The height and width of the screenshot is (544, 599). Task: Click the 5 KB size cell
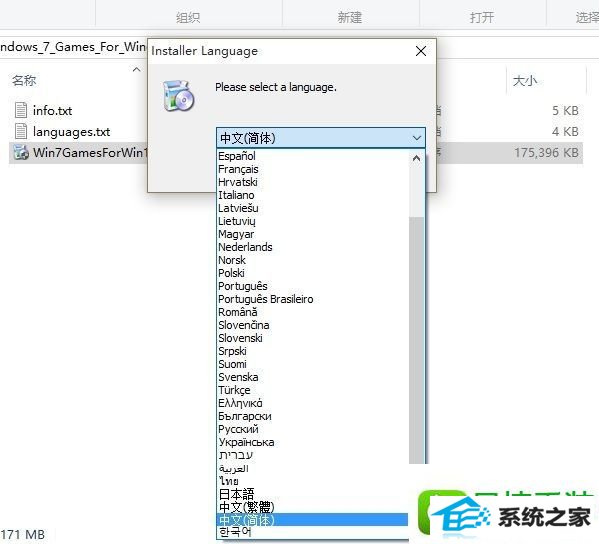[565, 111]
